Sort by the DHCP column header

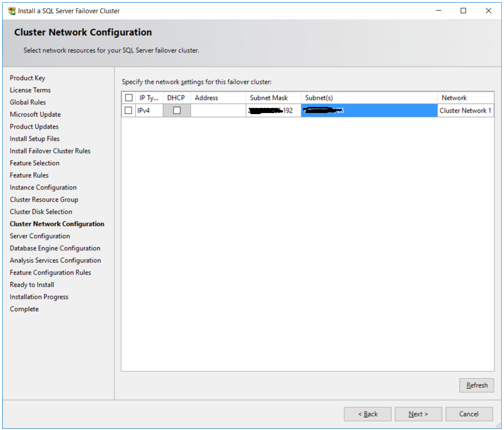point(176,98)
